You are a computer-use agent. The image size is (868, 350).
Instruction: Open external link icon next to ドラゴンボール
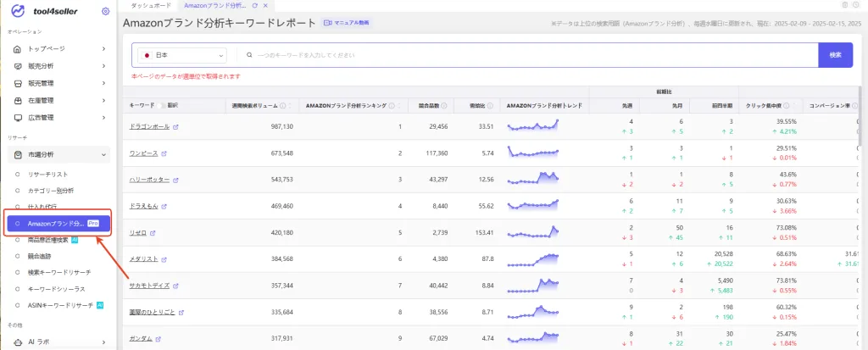[176, 127]
